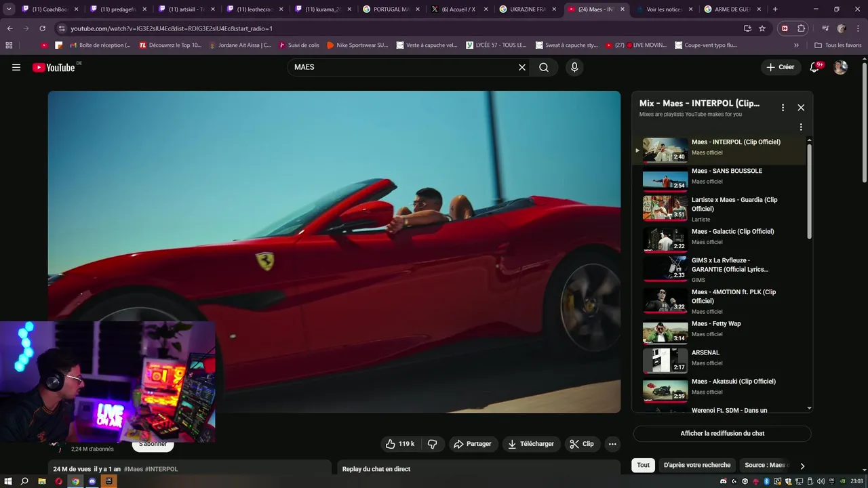The height and width of the screenshot is (488, 868).
Task: Switch to the Accueil / X tab
Action: (459, 9)
